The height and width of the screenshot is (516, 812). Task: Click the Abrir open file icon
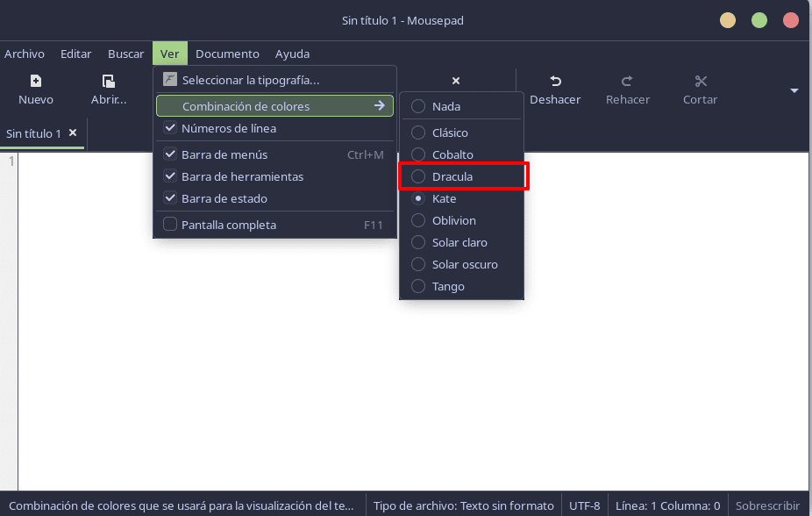(x=109, y=81)
